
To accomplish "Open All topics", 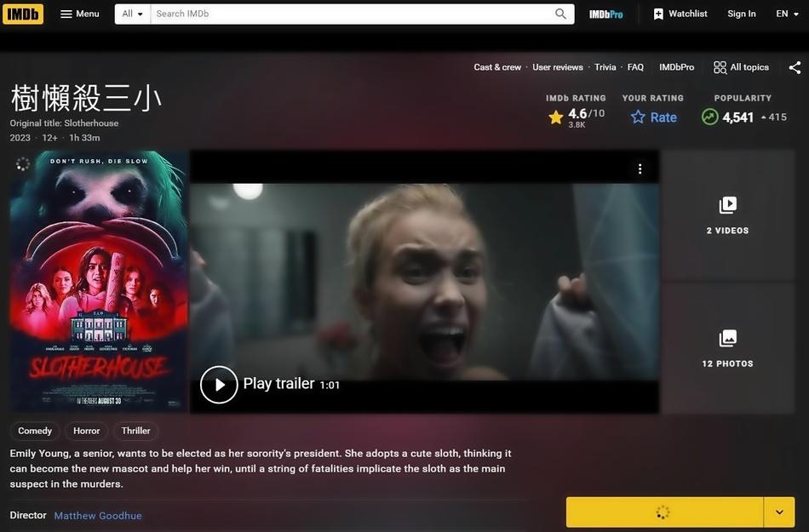I will pyautogui.click(x=741, y=67).
